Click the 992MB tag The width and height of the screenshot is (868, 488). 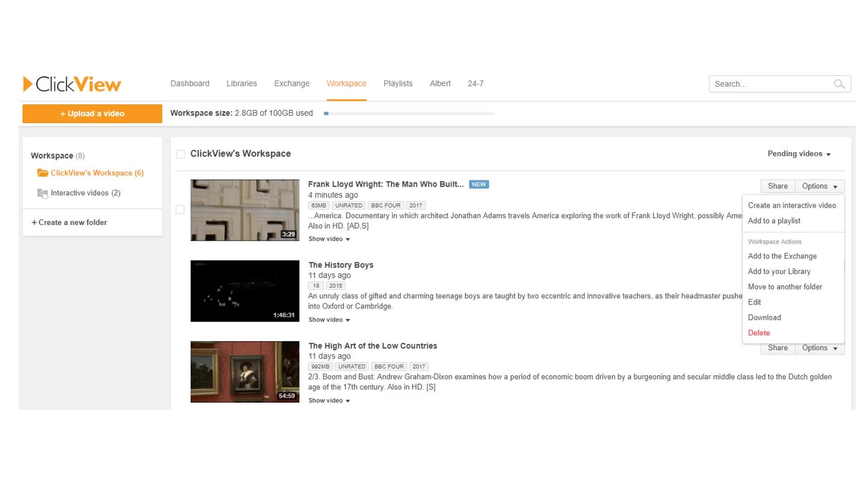[x=320, y=367]
